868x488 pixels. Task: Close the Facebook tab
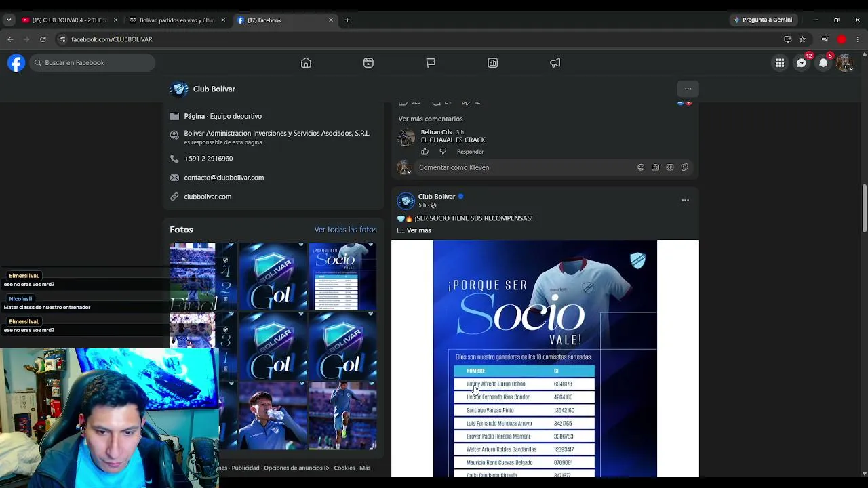point(331,20)
